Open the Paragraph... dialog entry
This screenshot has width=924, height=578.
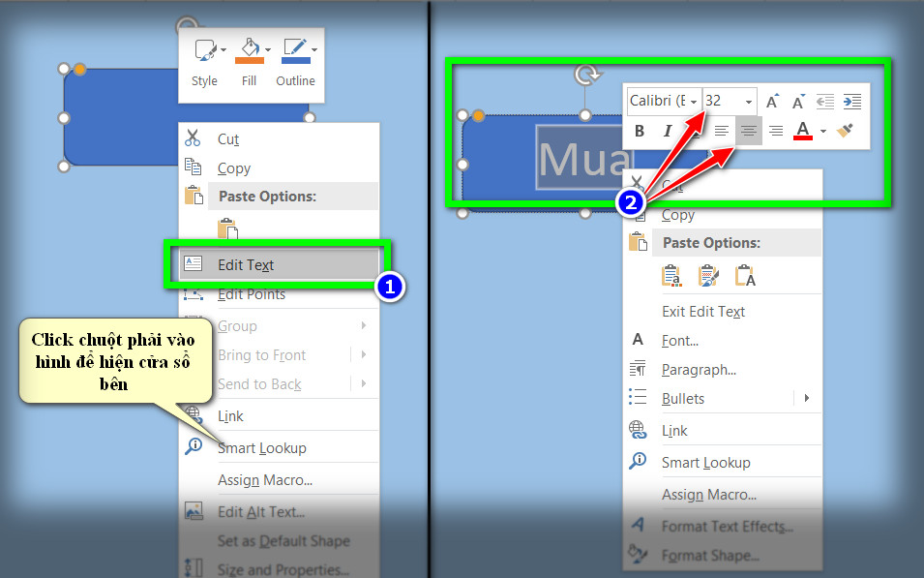[699, 370]
